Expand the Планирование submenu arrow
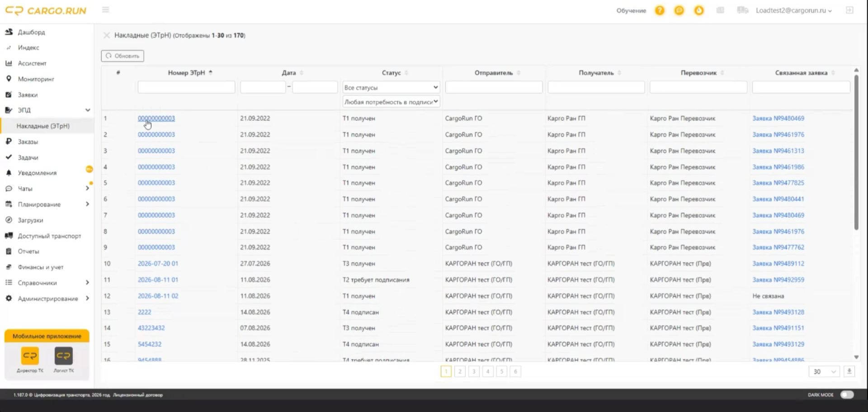Viewport: 868px width, 412px height. click(x=87, y=204)
